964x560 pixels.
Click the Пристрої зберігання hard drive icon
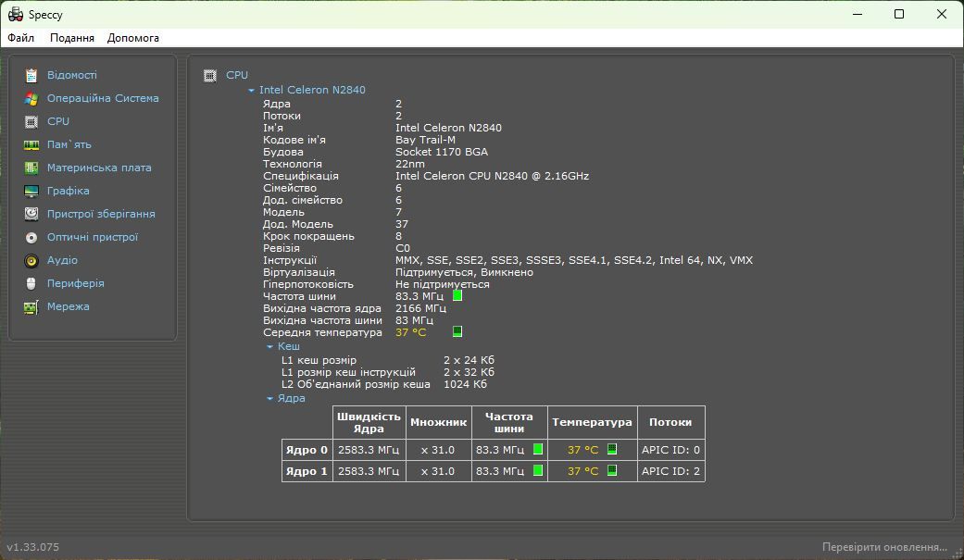[31, 214]
